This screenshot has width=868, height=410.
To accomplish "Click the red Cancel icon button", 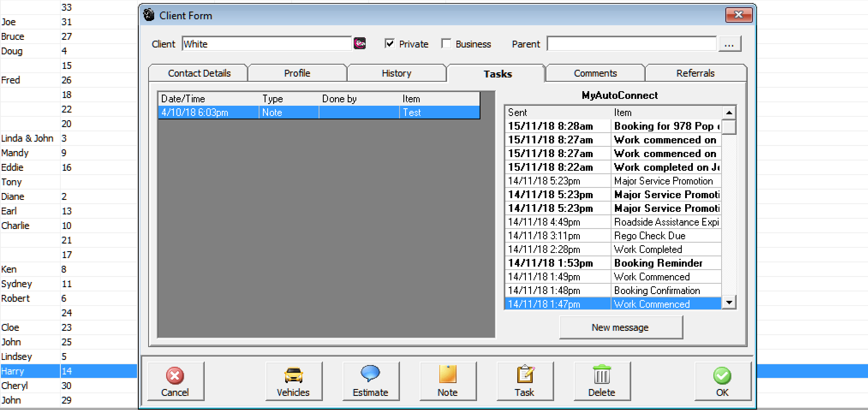I will tap(176, 381).
